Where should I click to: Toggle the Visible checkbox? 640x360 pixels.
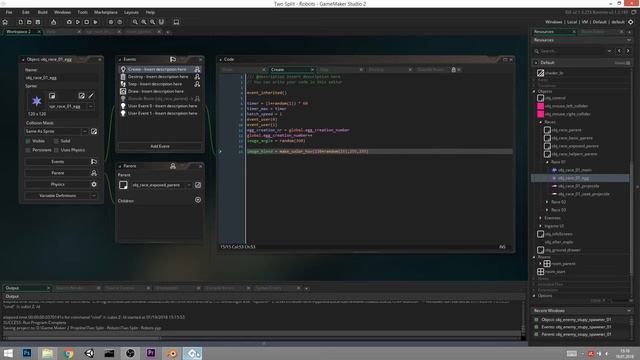pyautogui.click(x=28, y=141)
